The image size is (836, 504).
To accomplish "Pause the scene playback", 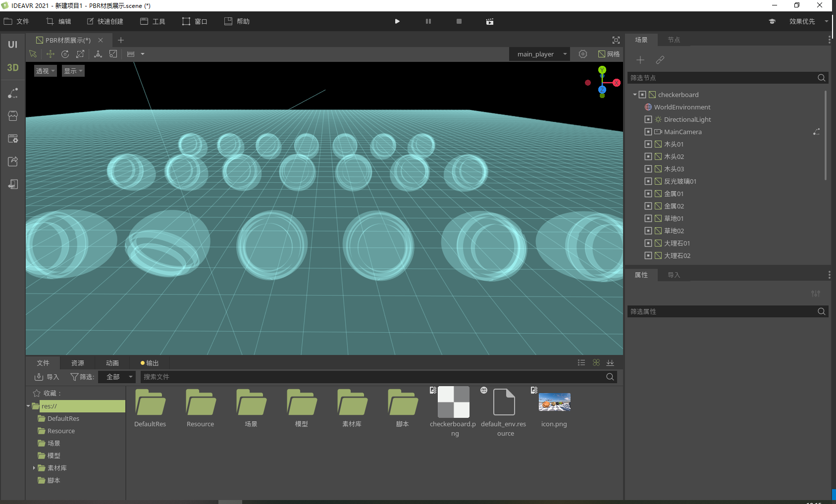I will [x=428, y=21].
